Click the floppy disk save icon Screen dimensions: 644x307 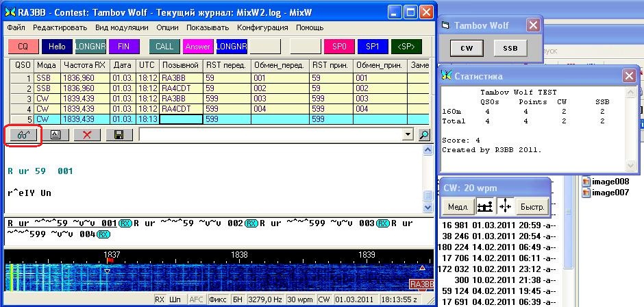(119, 135)
